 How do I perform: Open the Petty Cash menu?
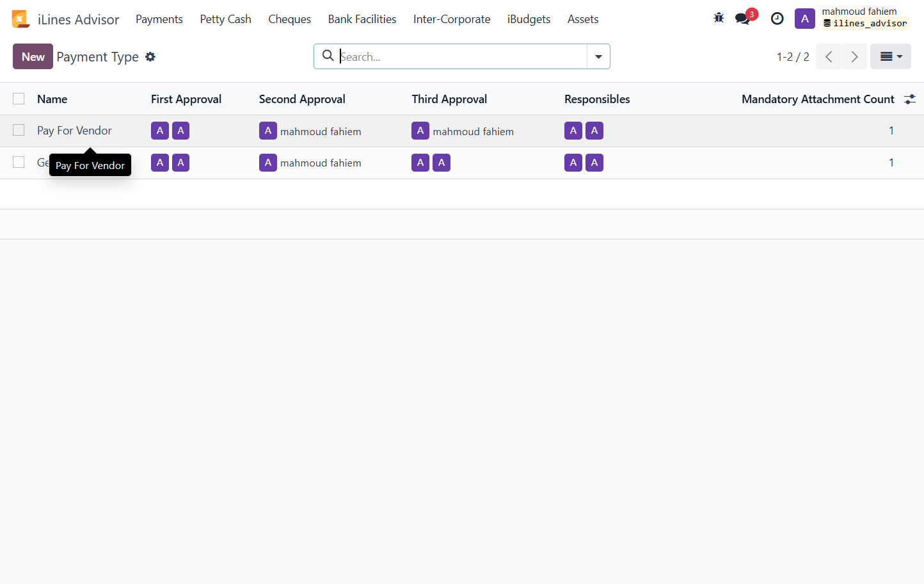tap(226, 19)
